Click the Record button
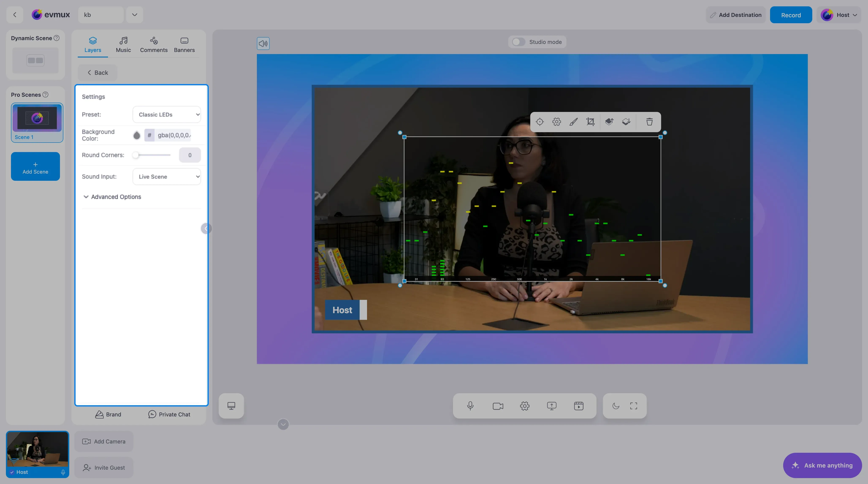The height and width of the screenshot is (484, 868). (x=791, y=15)
